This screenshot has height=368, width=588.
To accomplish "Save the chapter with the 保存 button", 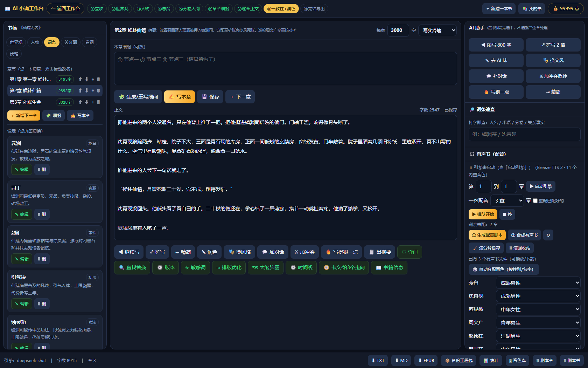I will (211, 97).
